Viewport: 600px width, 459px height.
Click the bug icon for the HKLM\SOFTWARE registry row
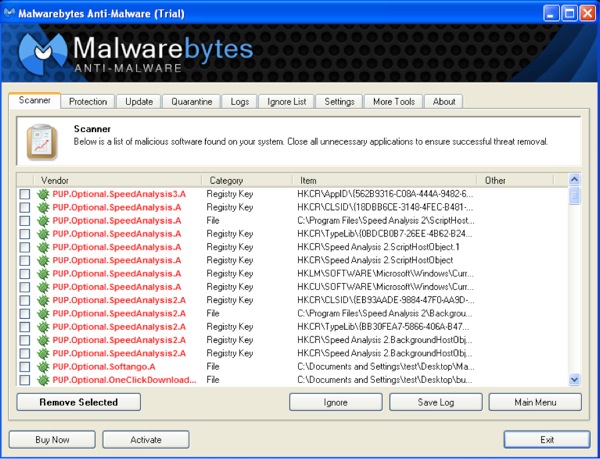(x=43, y=274)
